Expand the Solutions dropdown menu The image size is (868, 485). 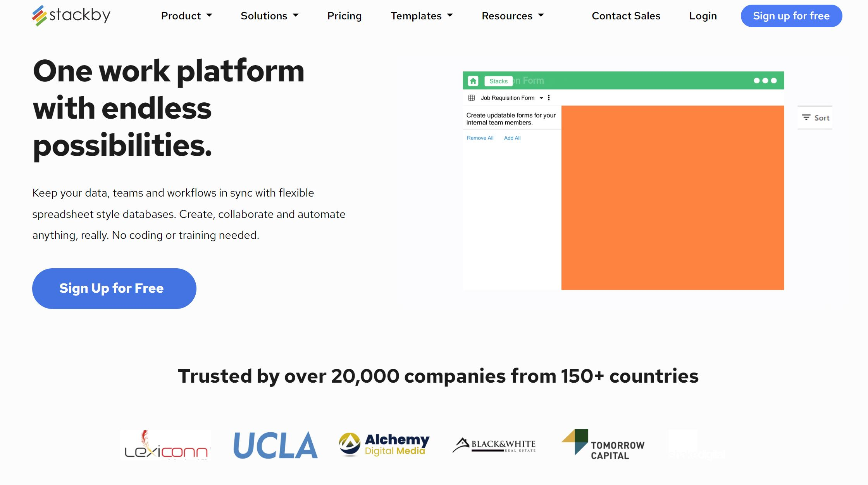269,16
